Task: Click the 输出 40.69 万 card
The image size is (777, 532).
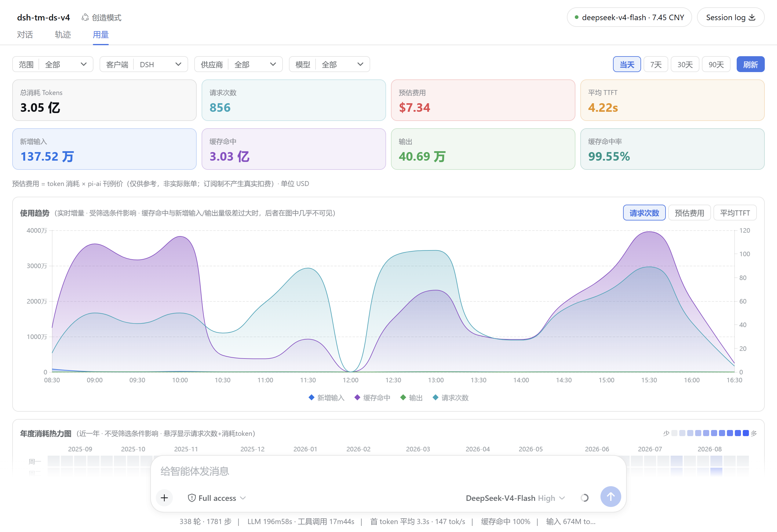Action: click(x=483, y=149)
